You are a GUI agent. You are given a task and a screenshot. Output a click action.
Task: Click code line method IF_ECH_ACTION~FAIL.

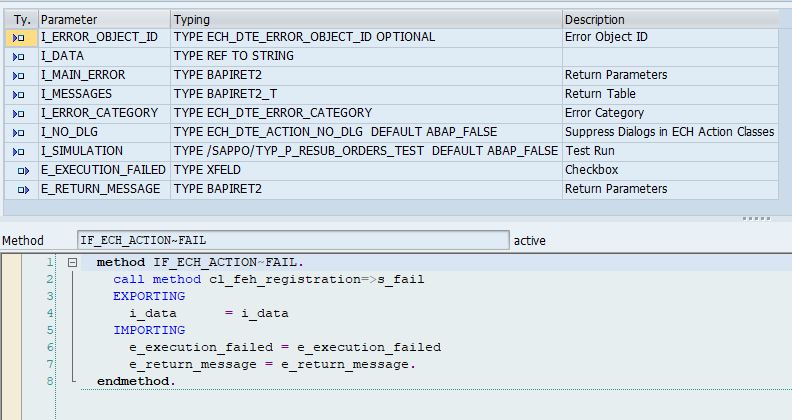(200, 262)
